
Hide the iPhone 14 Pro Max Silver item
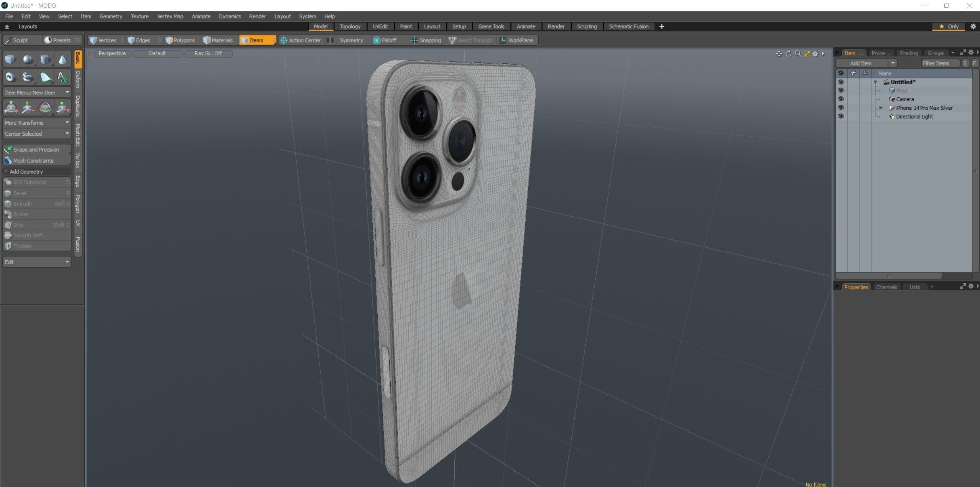(841, 108)
